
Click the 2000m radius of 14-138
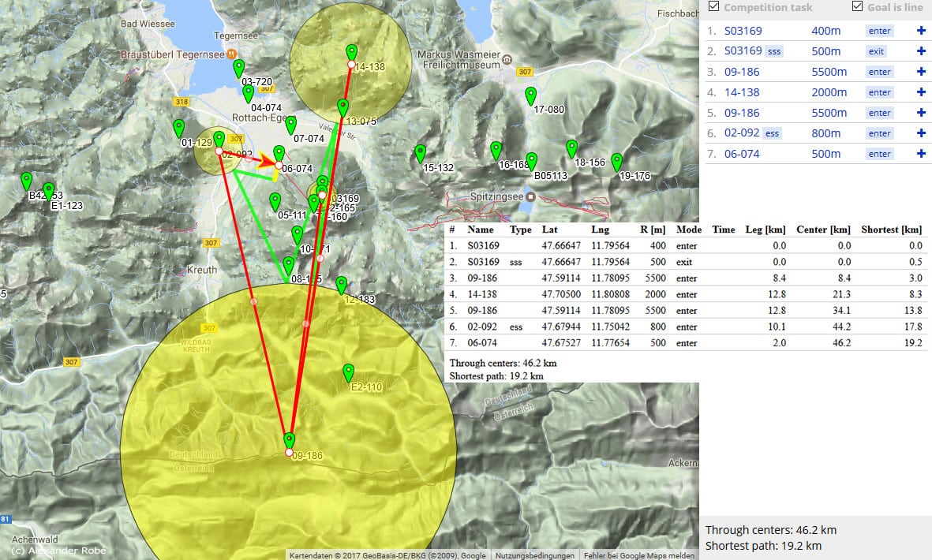click(829, 92)
